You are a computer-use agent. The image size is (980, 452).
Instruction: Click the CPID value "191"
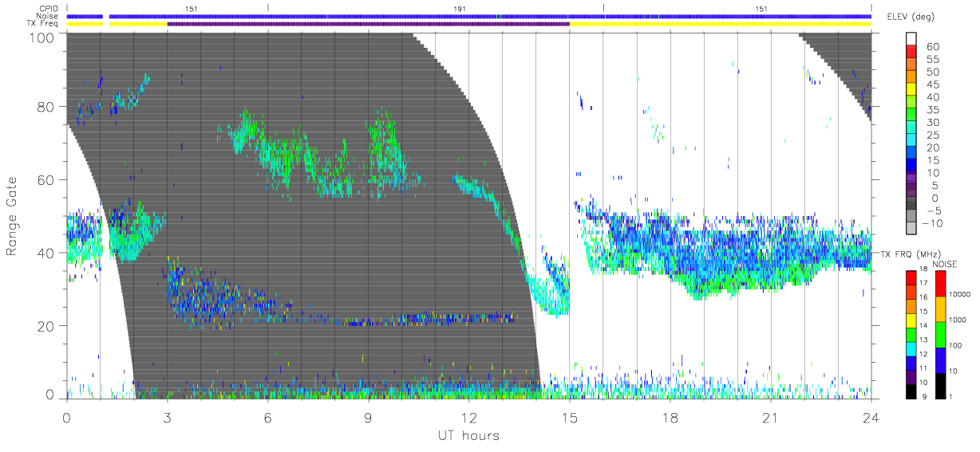(x=459, y=9)
